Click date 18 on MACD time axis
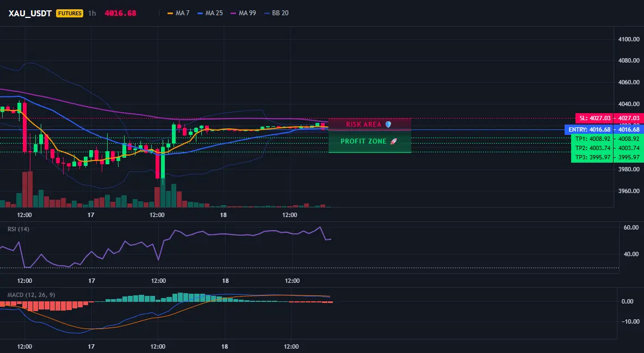Viewport: 644px width, 353px height. point(225,346)
